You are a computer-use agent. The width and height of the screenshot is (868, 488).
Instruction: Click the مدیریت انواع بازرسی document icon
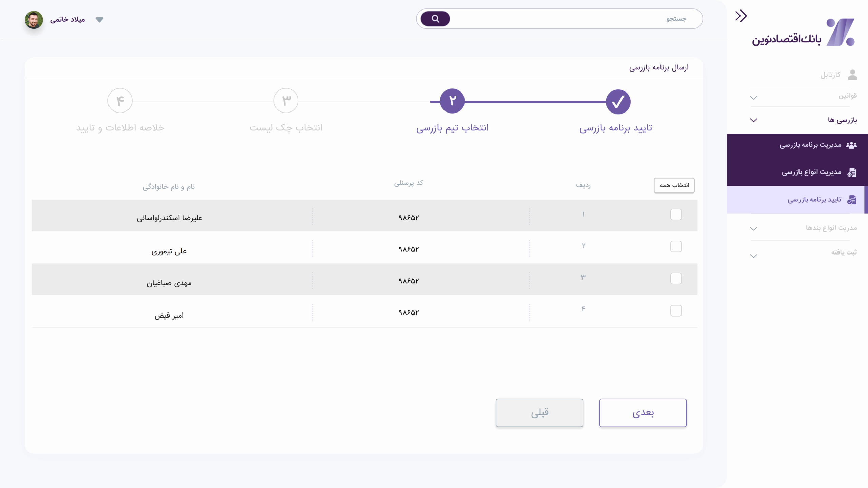[852, 172]
